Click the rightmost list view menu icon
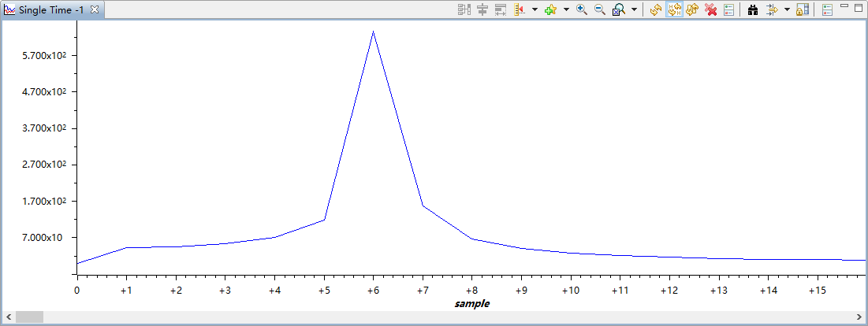The image size is (868, 326). (827, 9)
